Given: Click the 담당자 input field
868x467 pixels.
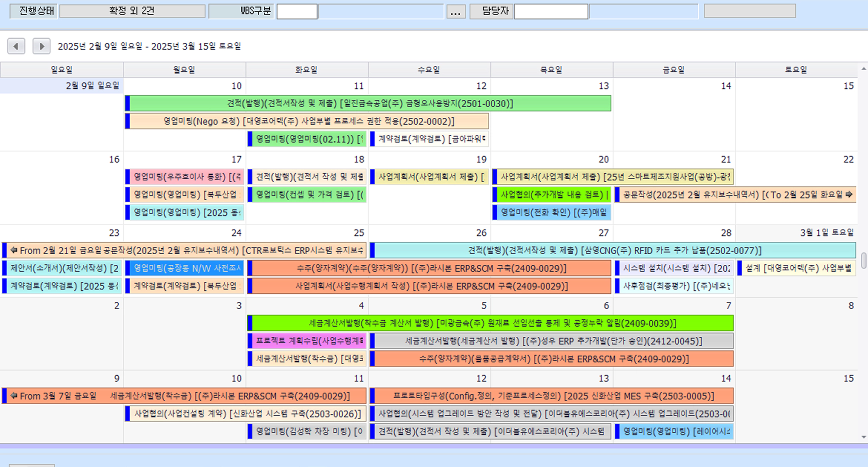Looking at the screenshot, I should pos(550,11).
